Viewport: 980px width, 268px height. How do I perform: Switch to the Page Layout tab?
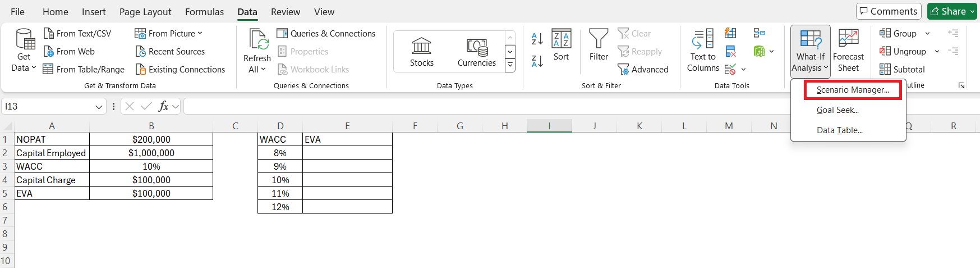coord(145,12)
